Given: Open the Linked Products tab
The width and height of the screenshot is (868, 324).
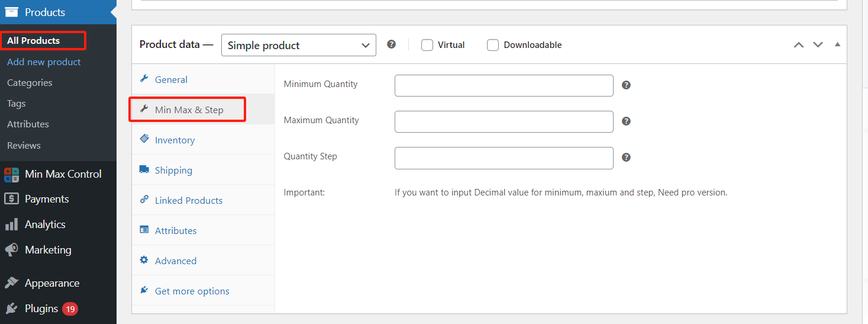Looking at the screenshot, I should [x=188, y=201].
